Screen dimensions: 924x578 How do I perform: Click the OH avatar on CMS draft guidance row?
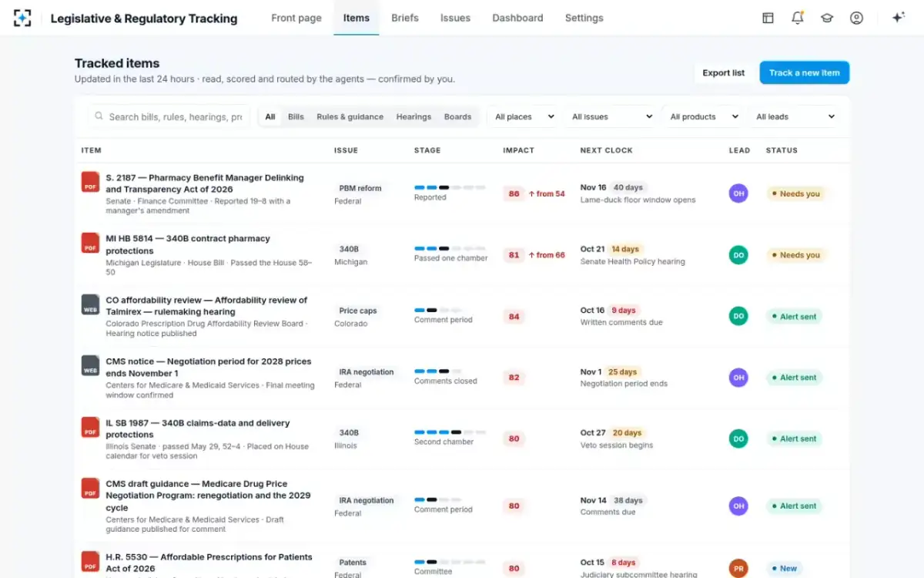coord(738,506)
